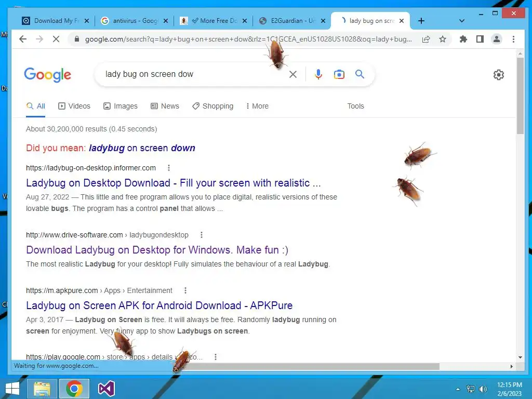
Task: Open Windows Start menu
Action: tap(12, 389)
